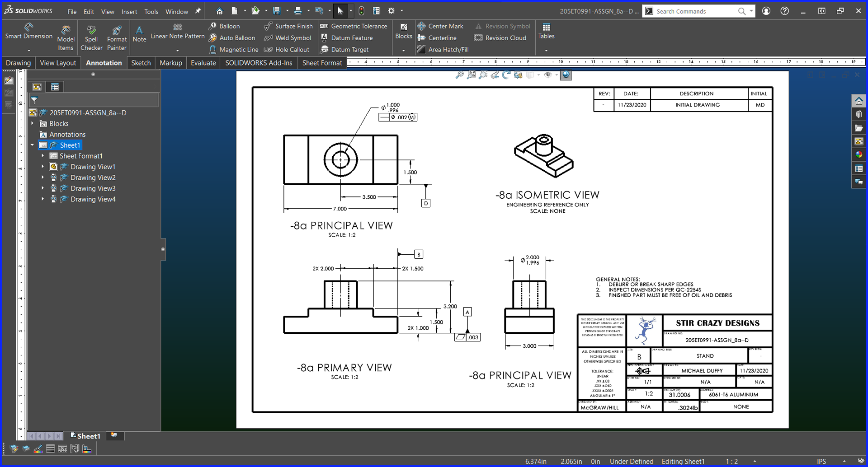Toggle the line color icon
Screen dimensions: 868x467
pyautogui.click(x=38, y=448)
